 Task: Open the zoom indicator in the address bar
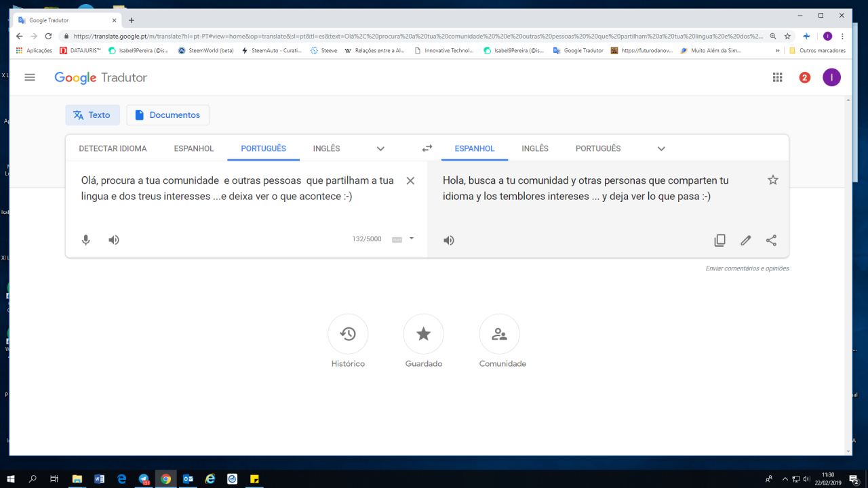click(772, 37)
